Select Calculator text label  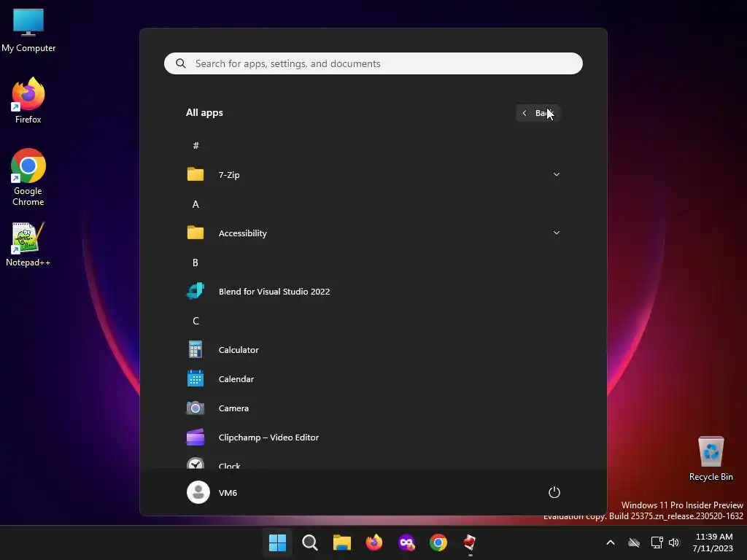tap(239, 349)
